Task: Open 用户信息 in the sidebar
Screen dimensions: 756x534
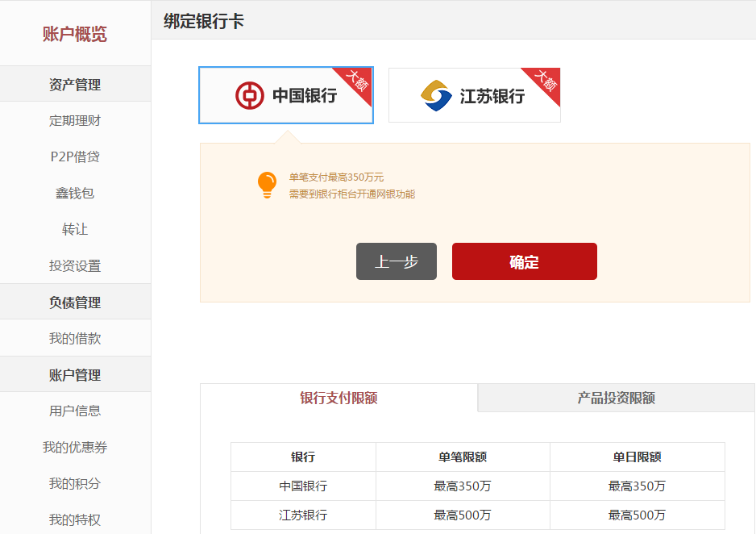Action: click(x=75, y=411)
